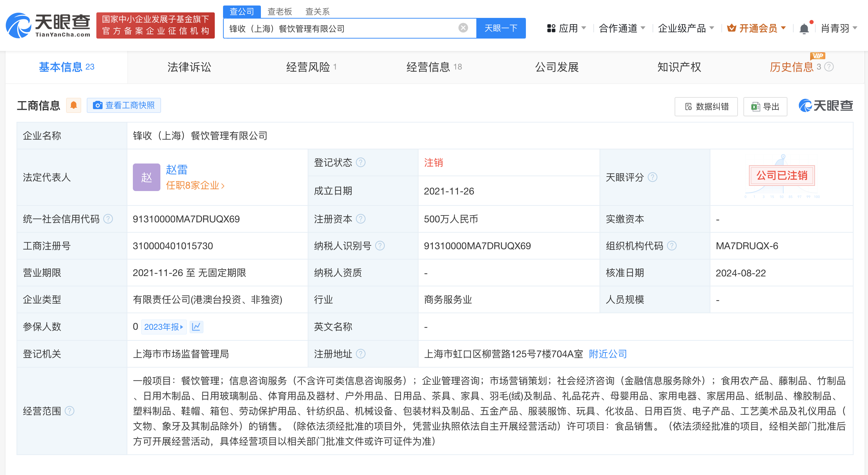Click the 导出 export icon

click(x=755, y=107)
